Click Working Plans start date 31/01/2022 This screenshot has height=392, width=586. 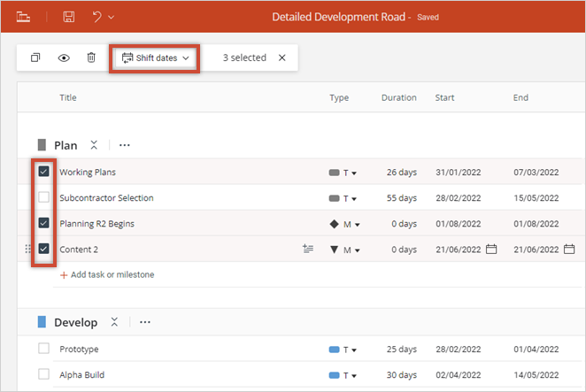[x=459, y=173]
